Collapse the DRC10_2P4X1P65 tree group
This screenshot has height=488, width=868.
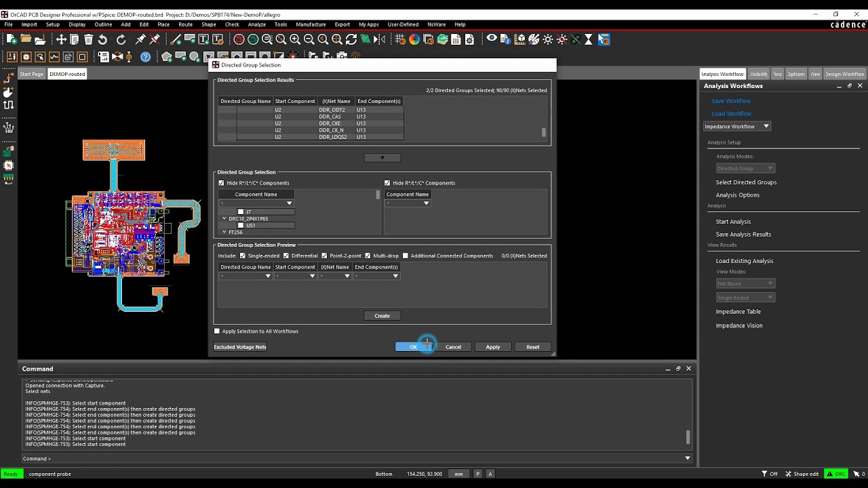click(224, 219)
